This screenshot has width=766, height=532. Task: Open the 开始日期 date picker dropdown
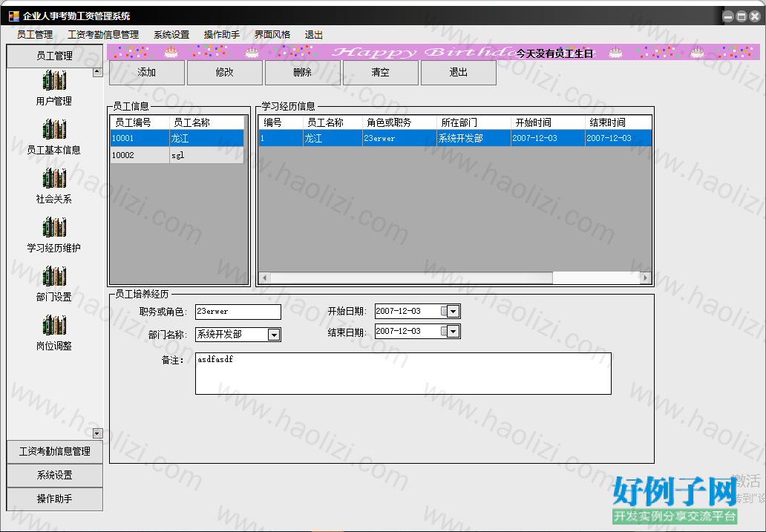coord(454,311)
